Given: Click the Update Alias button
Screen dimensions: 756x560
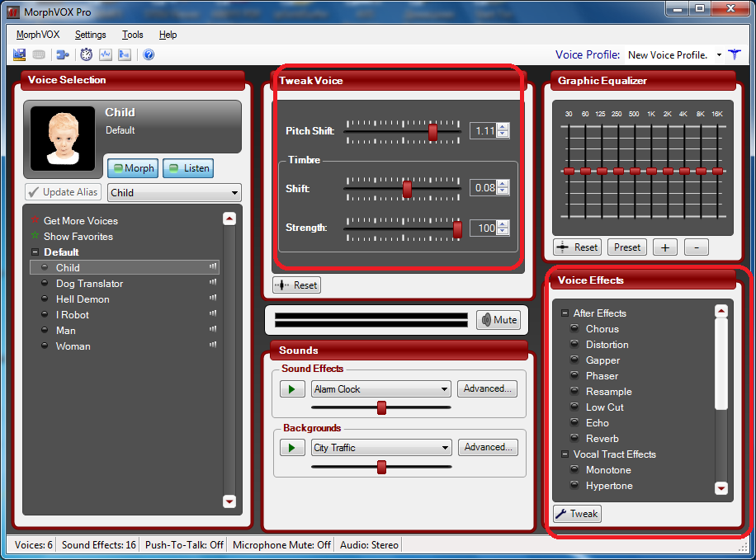Looking at the screenshot, I should click(x=64, y=192).
